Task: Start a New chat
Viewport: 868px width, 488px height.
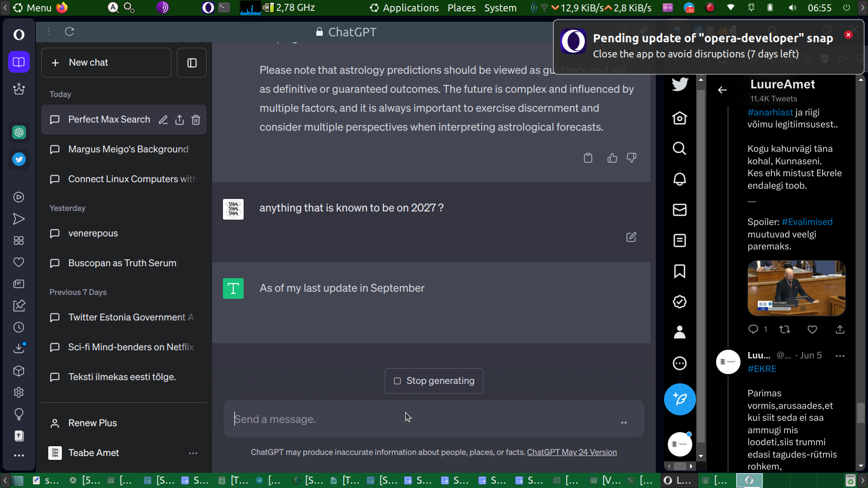Action: click(x=106, y=63)
